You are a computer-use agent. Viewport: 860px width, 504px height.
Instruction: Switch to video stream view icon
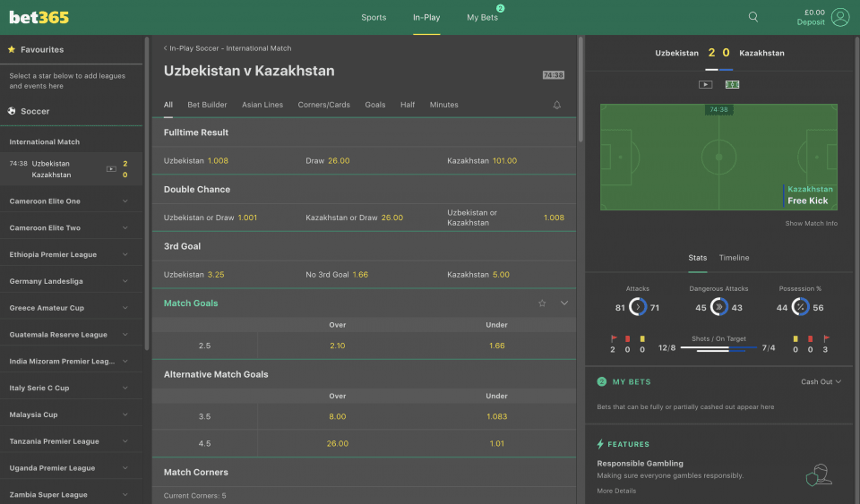point(705,84)
